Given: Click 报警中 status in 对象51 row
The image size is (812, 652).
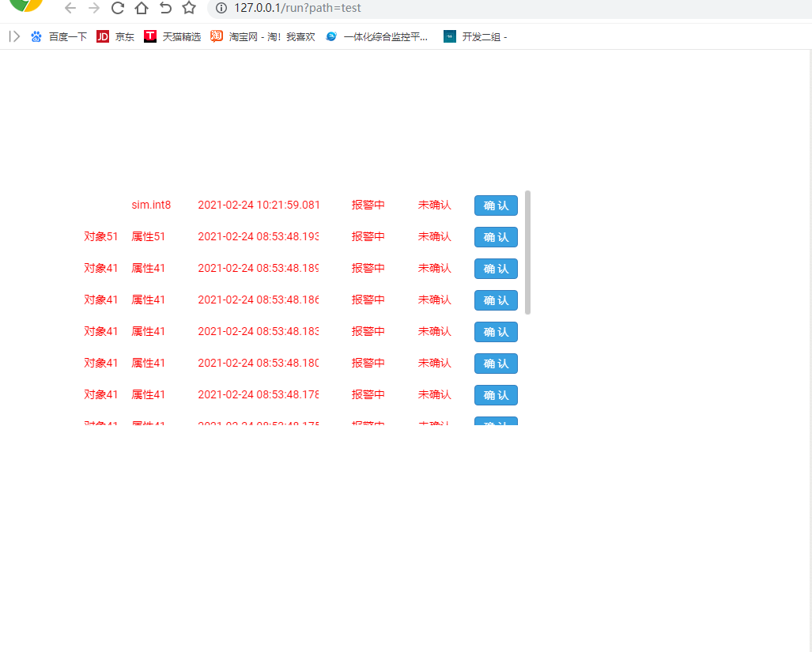Looking at the screenshot, I should click(368, 236).
